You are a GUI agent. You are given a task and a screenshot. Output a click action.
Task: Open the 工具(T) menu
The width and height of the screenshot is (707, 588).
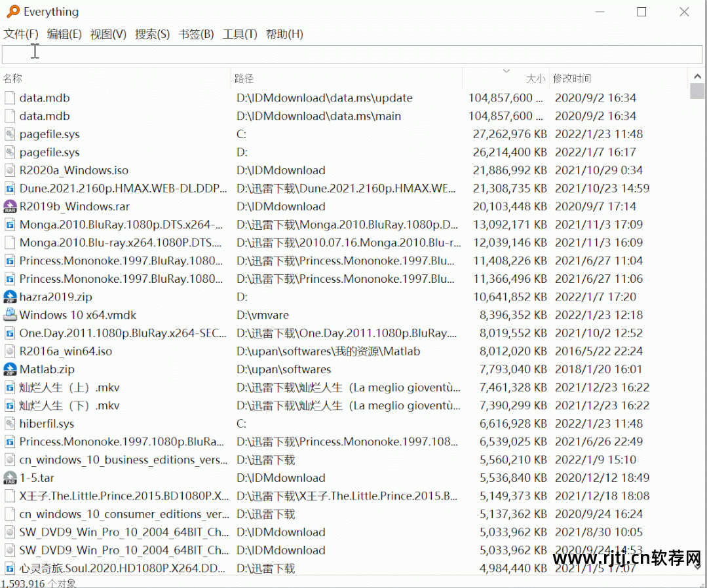click(x=240, y=34)
